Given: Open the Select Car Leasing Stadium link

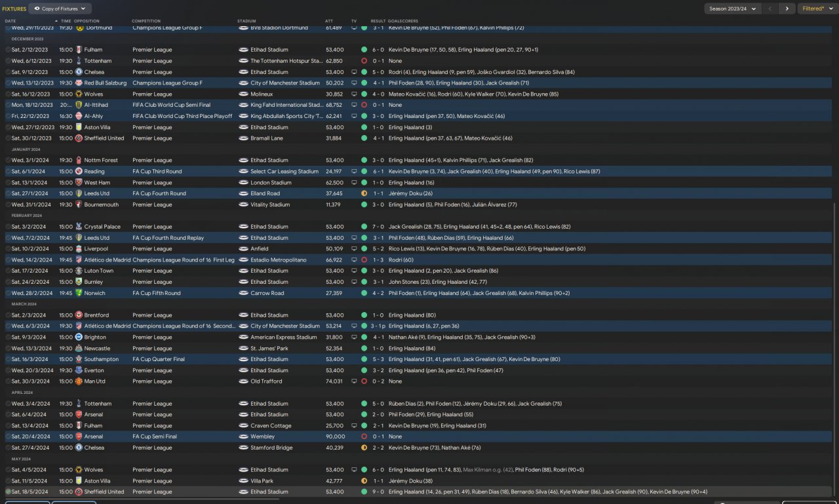Looking at the screenshot, I should point(284,171).
